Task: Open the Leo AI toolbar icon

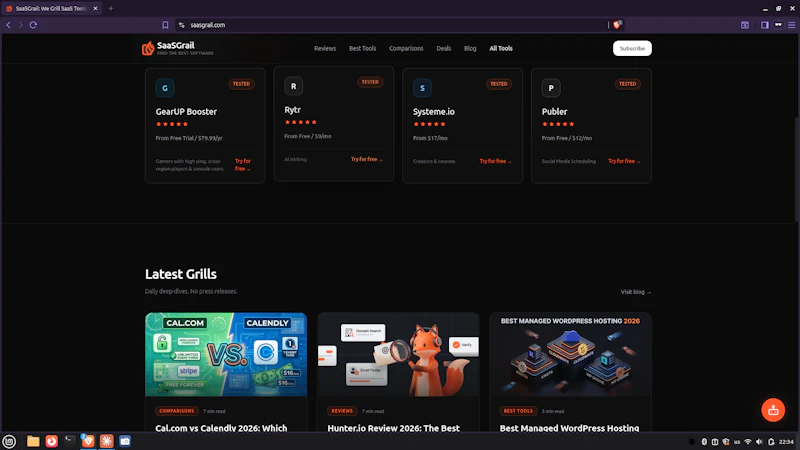Action: 745,25
